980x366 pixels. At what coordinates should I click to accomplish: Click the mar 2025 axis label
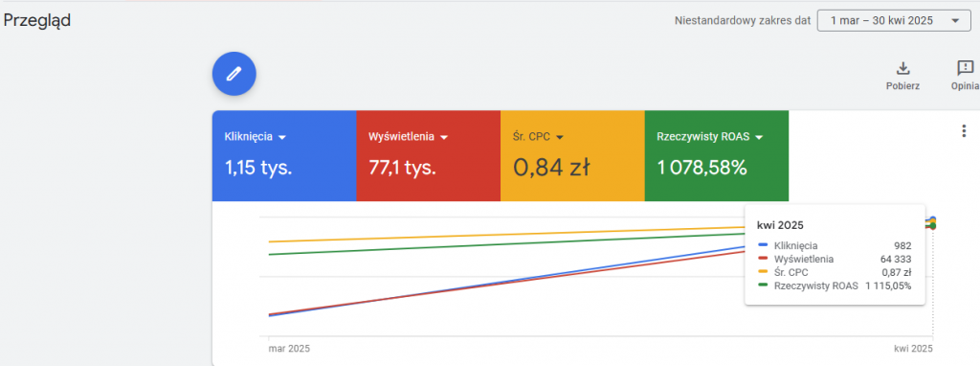(x=289, y=347)
